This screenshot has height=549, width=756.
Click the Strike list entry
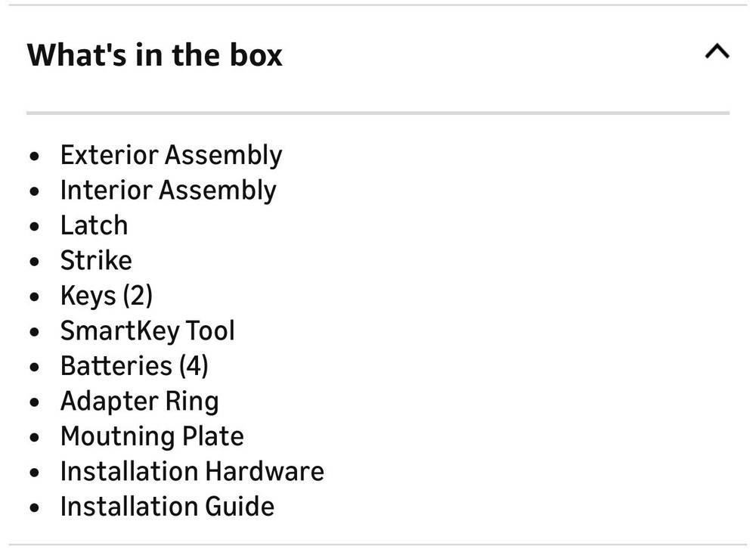pos(96,260)
